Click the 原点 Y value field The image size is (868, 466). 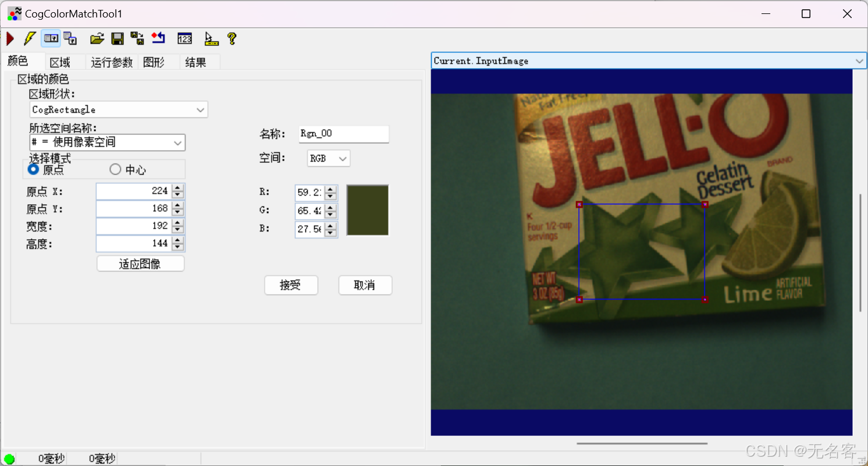pos(134,208)
